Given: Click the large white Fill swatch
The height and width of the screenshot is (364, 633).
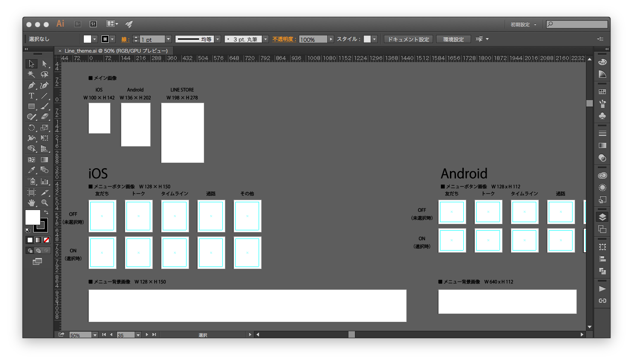Looking at the screenshot, I should 32,217.
